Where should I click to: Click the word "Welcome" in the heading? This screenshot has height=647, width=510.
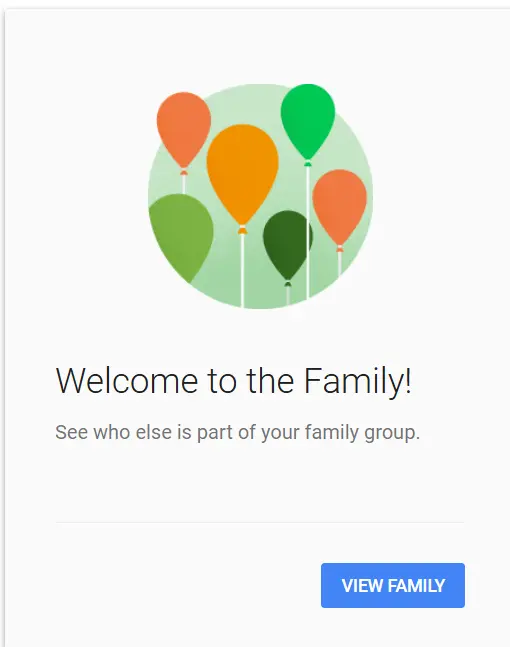pyautogui.click(x=127, y=381)
